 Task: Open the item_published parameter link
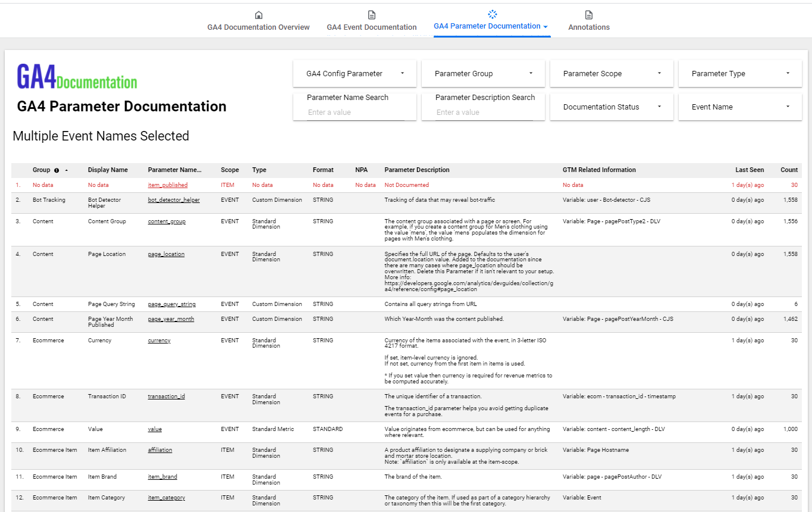click(x=168, y=185)
